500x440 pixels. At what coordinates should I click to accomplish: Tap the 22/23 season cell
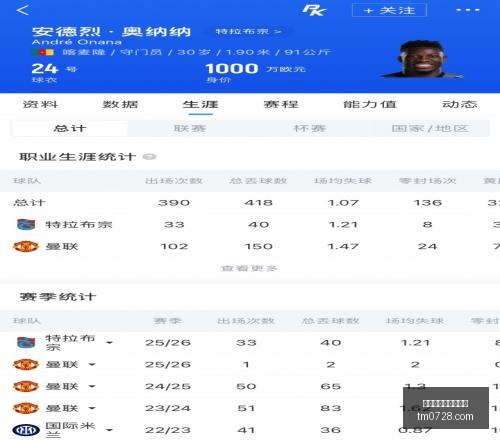(x=168, y=430)
